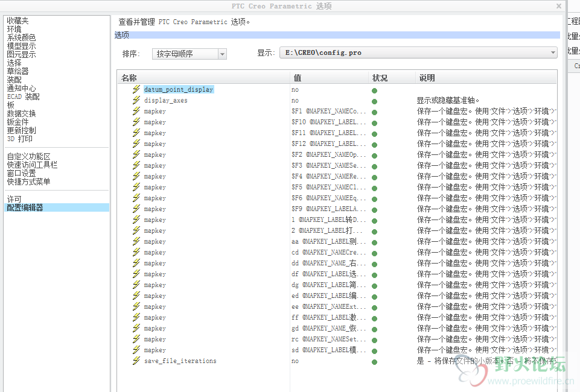580x392 pixels.
Task: Click green status dot of sd mapkey row
Action: coord(374,351)
